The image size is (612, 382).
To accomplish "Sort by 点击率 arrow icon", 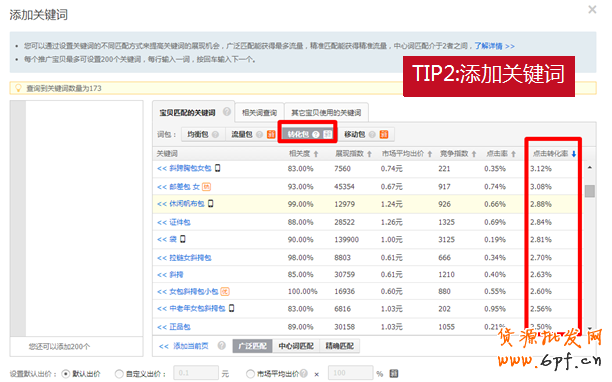I will point(514,154).
